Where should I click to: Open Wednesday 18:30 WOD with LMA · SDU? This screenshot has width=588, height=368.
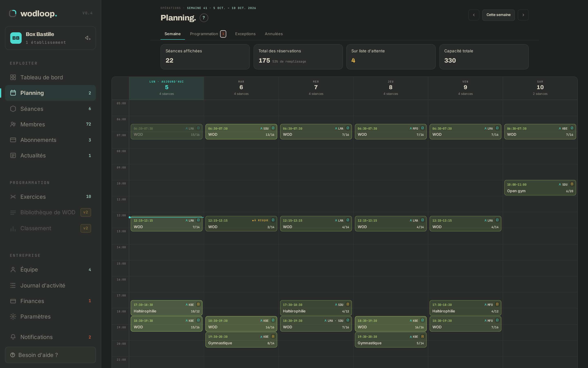[316, 324]
